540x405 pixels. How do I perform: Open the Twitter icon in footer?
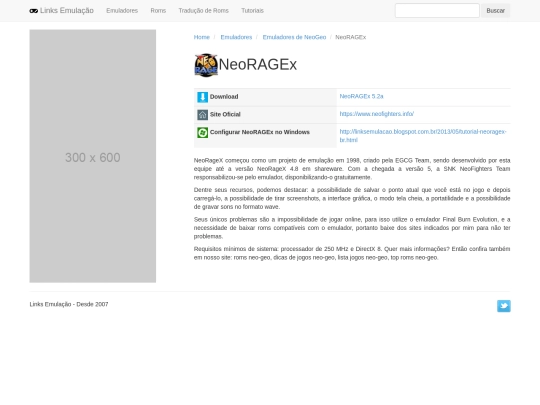tap(504, 306)
